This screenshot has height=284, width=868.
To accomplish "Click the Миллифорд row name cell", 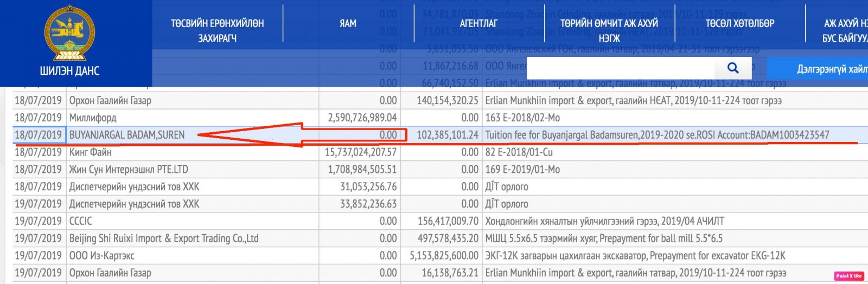I will (93, 118).
